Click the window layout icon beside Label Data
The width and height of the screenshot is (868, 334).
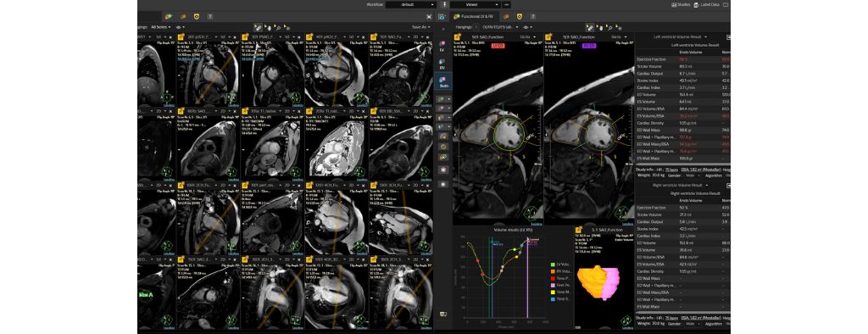click(x=726, y=4)
